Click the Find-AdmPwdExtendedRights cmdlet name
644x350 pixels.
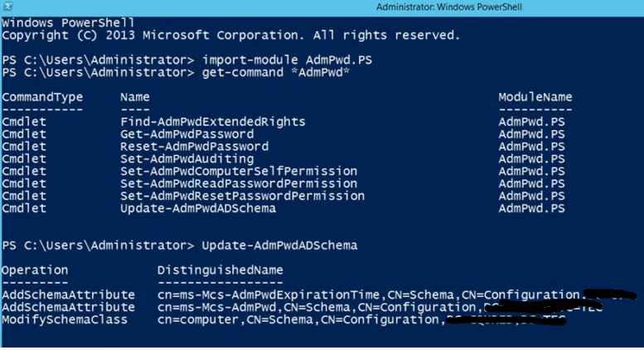(x=212, y=122)
